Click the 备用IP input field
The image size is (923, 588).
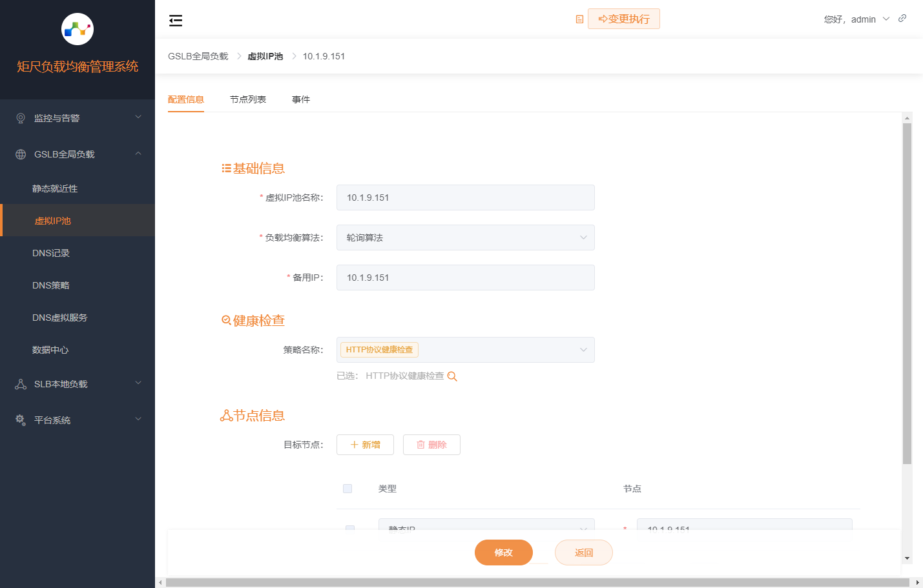[x=465, y=278]
